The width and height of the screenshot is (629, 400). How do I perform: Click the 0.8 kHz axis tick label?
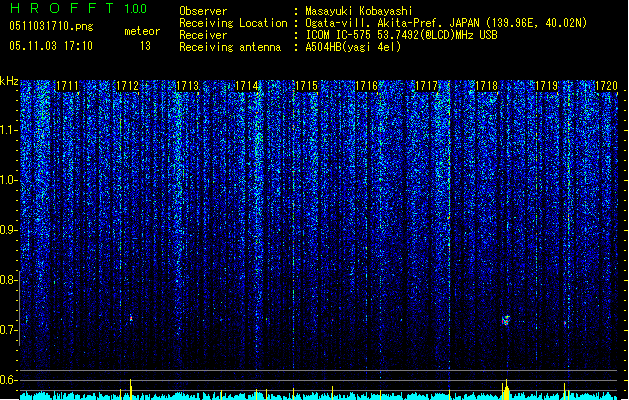tap(8, 280)
